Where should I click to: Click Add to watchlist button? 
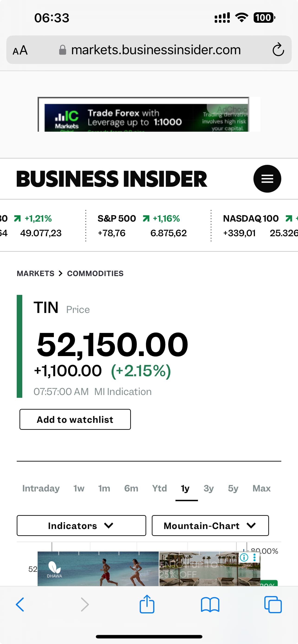tap(75, 420)
